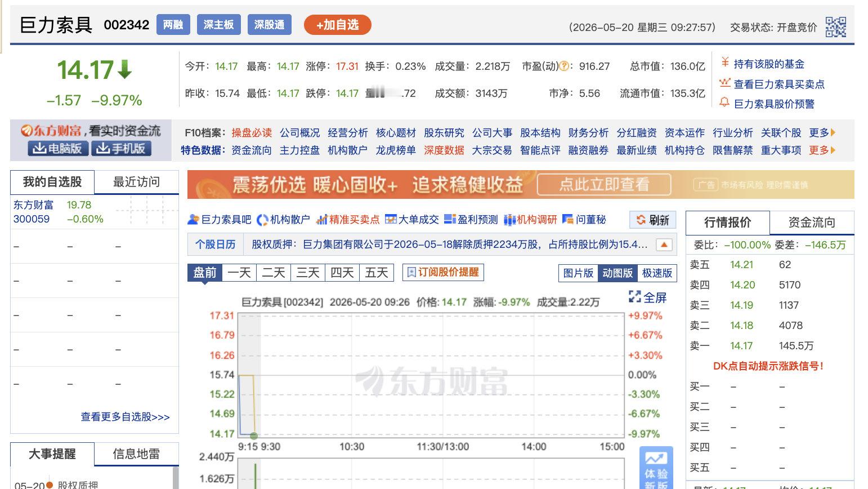
Task: Select the 行情报价 tab
Action: point(728,223)
